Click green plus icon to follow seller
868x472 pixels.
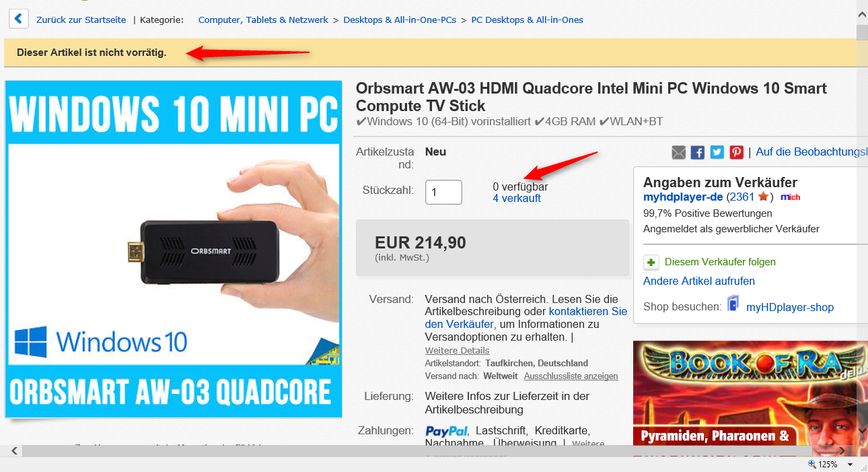[x=651, y=262]
